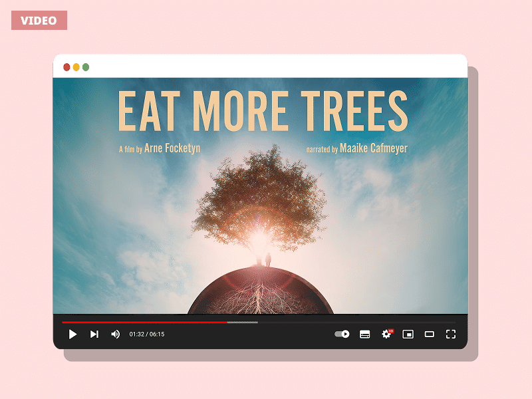Mute the volume speaker icon
Screen dimensions: 532x399
pos(115,334)
